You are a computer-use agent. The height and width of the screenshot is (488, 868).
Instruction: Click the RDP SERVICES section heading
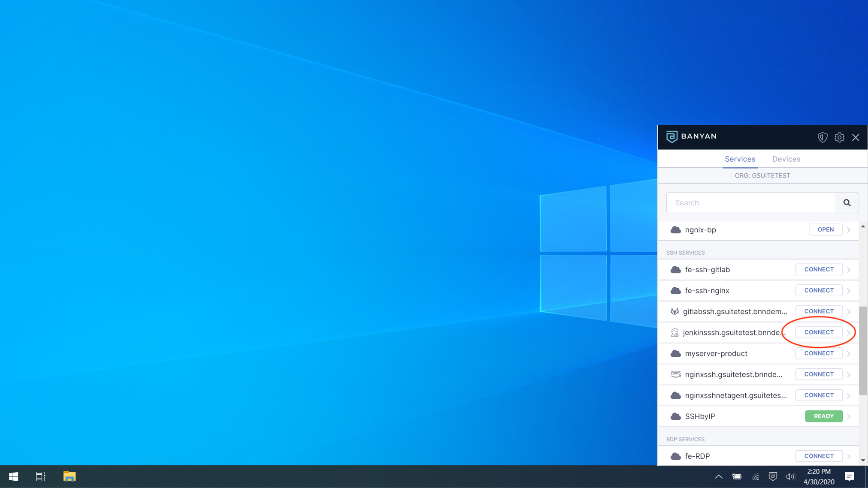pyautogui.click(x=685, y=439)
